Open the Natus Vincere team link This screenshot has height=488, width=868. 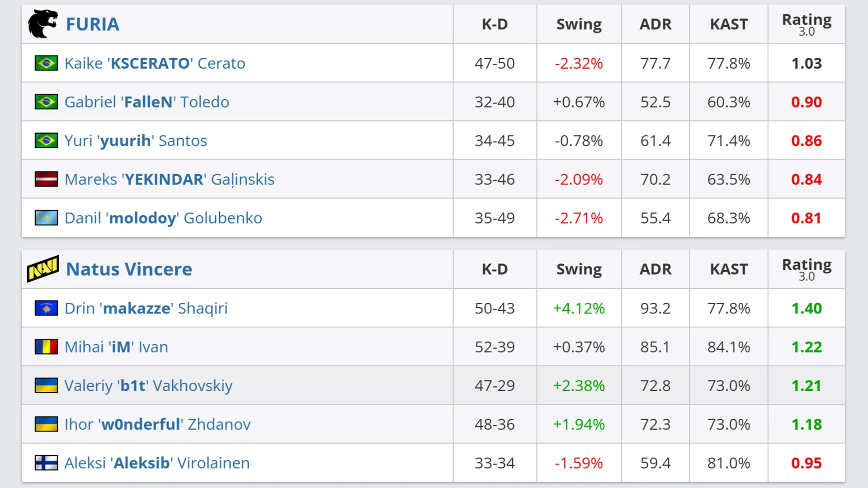[129, 269]
